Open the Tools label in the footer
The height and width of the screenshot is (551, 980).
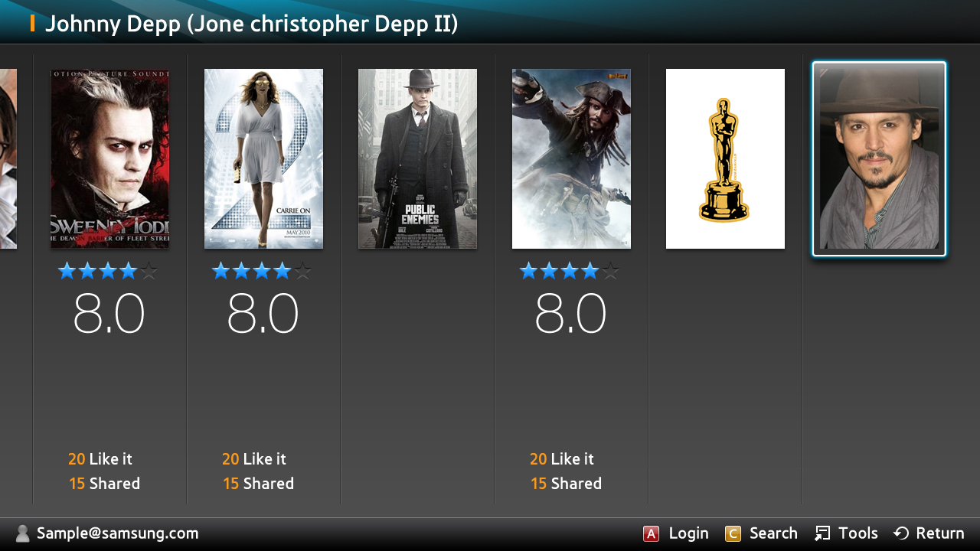pyautogui.click(x=858, y=533)
